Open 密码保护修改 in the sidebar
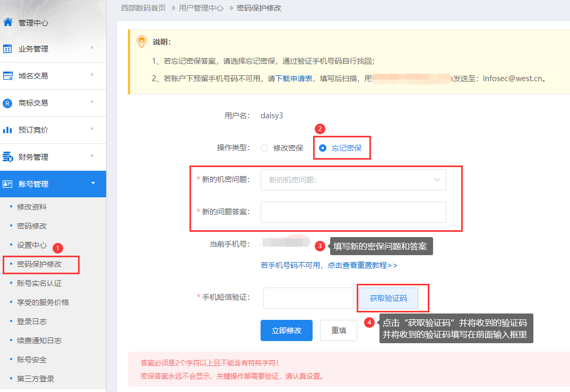This screenshot has height=392, width=570. [x=39, y=264]
